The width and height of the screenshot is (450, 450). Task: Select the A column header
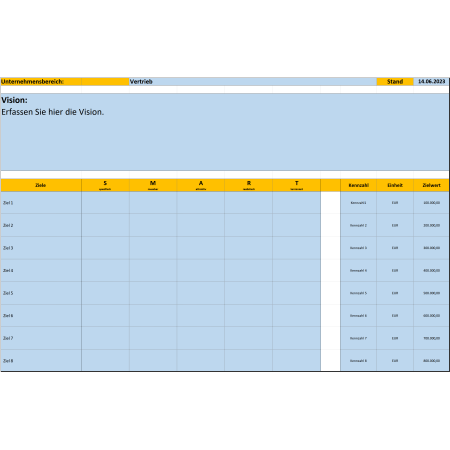201,185
